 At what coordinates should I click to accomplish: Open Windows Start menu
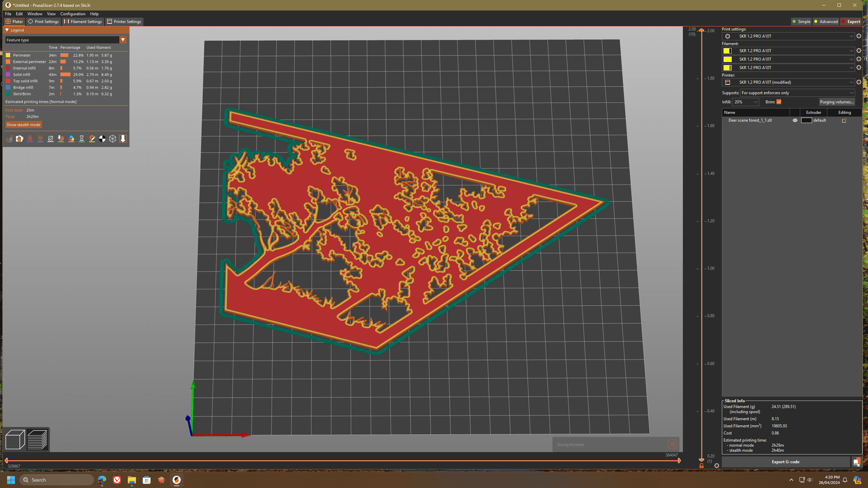(11, 480)
